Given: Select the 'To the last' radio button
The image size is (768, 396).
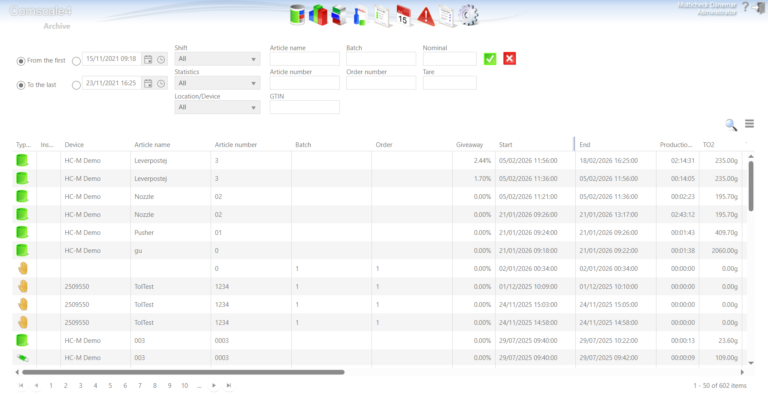Looking at the screenshot, I should pos(21,85).
